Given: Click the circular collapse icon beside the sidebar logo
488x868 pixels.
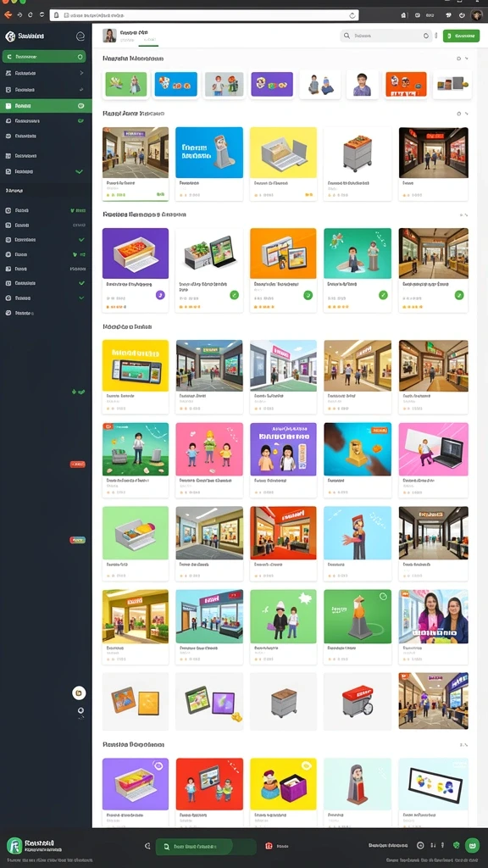Looking at the screenshot, I should click(80, 36).
